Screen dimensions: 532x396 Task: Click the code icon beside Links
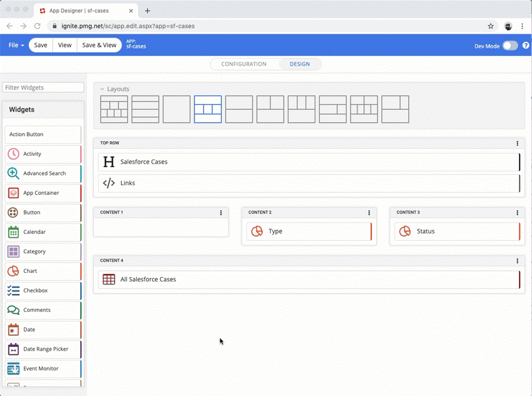click(x=109, y=183)
